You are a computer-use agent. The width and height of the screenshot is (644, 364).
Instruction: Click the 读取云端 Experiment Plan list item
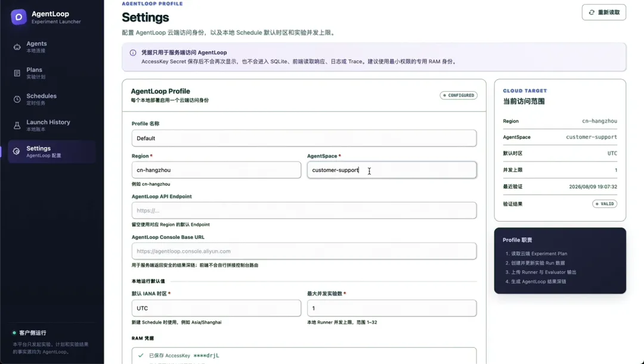536,254
